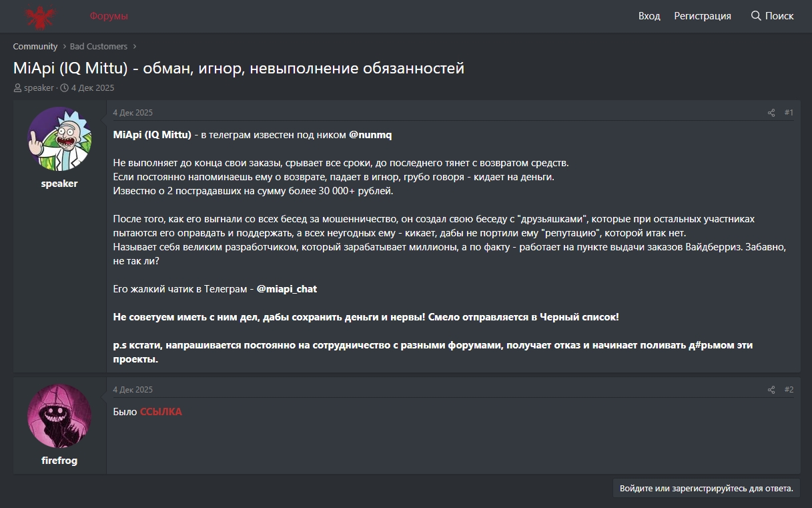Share the first post via share icon
This screenshot has width=812, height=508.
click(x=771, y=113)
